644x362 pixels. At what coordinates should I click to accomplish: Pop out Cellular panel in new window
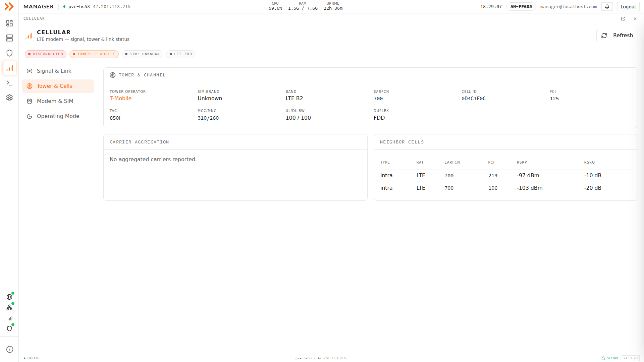pos(623,19)
